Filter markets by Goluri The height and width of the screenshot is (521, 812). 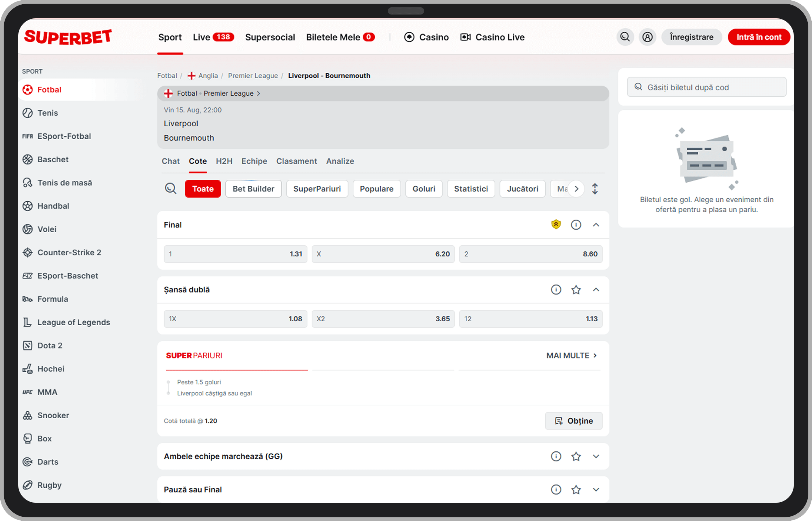point(424,189)
